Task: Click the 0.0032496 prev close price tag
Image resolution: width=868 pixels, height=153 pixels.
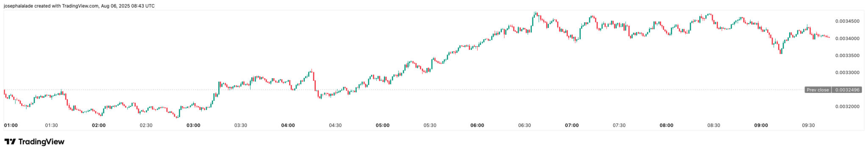Action: [847, 90]
